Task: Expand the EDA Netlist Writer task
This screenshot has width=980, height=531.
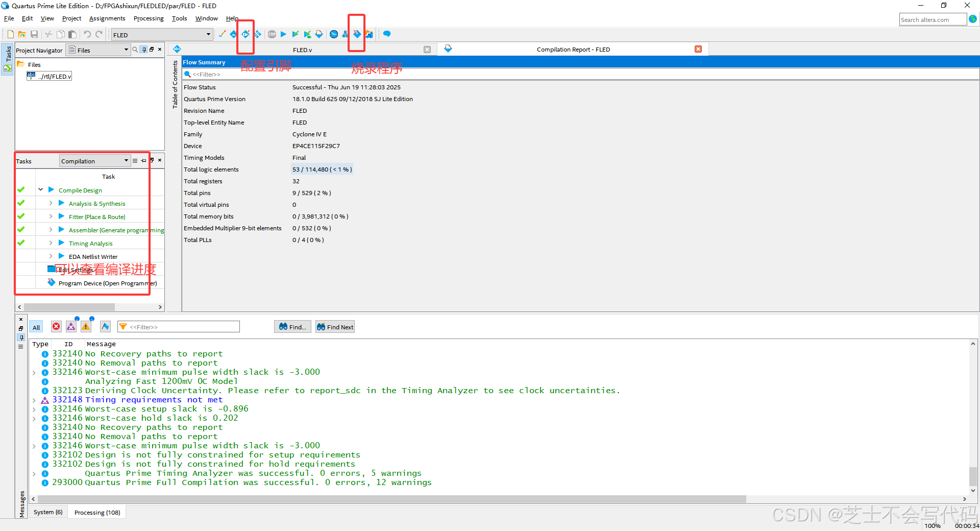Action: 51,256
